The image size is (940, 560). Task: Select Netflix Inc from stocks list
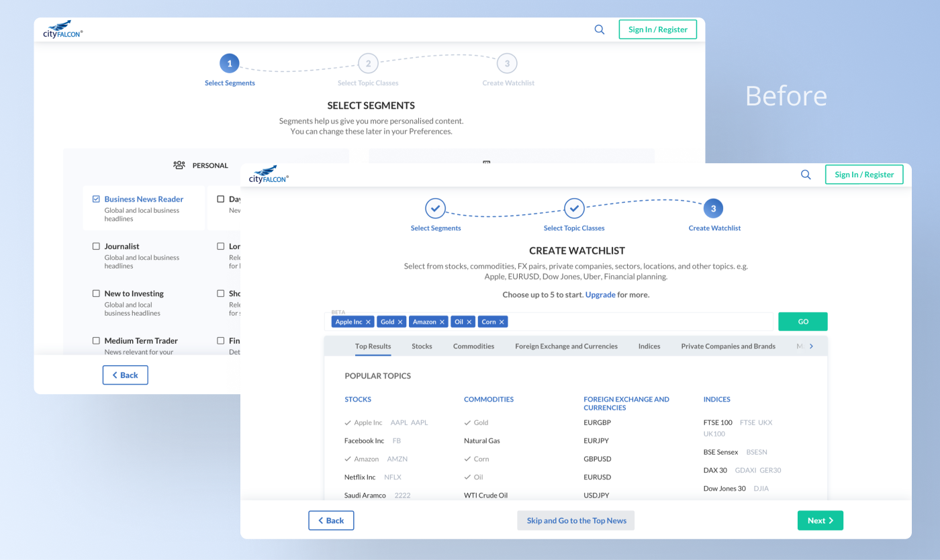pos(360,477)
